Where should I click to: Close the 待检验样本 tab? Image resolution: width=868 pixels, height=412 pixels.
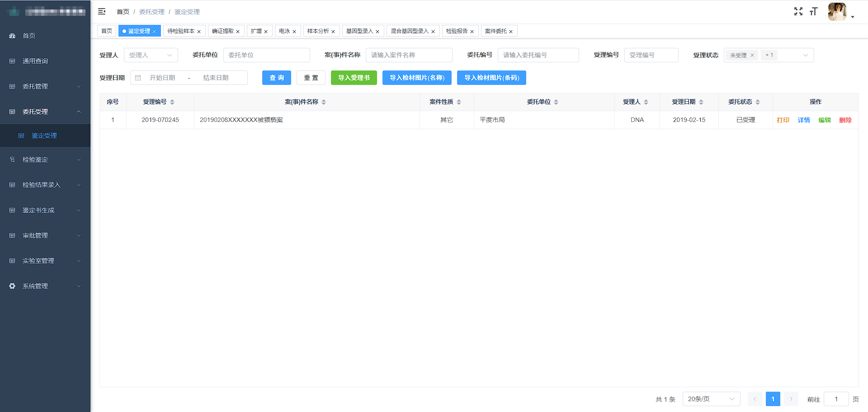coord(199,32)
